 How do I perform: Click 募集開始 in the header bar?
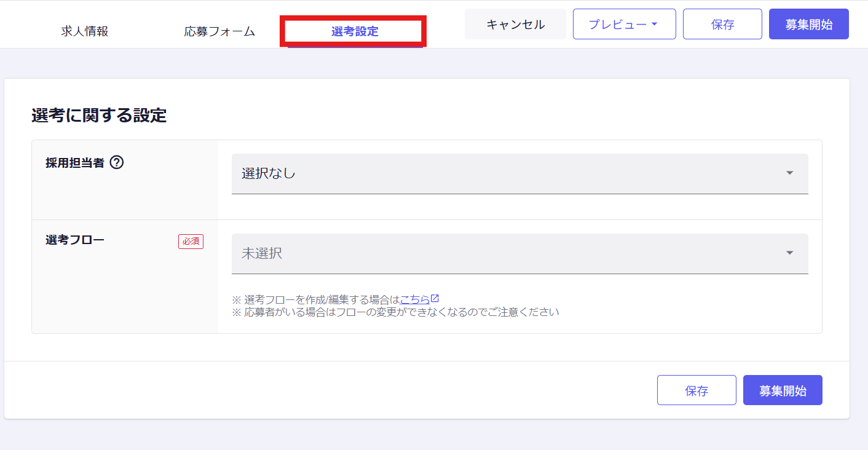(808, 25)
